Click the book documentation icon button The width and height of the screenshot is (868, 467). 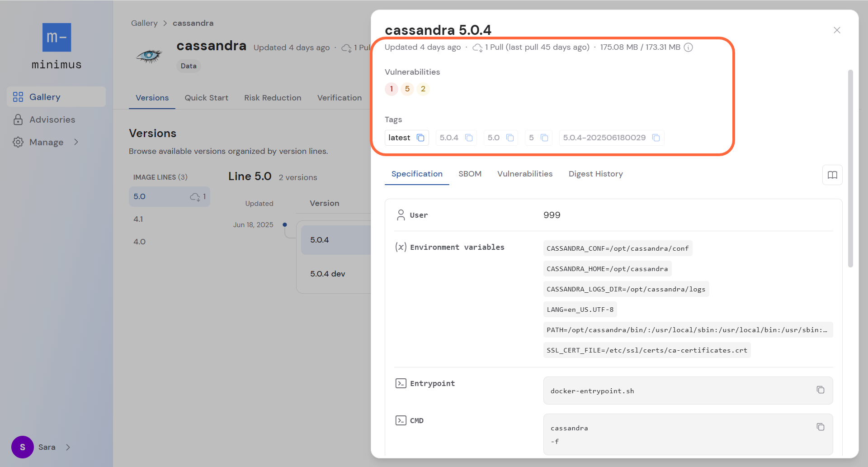pos(832,175)
